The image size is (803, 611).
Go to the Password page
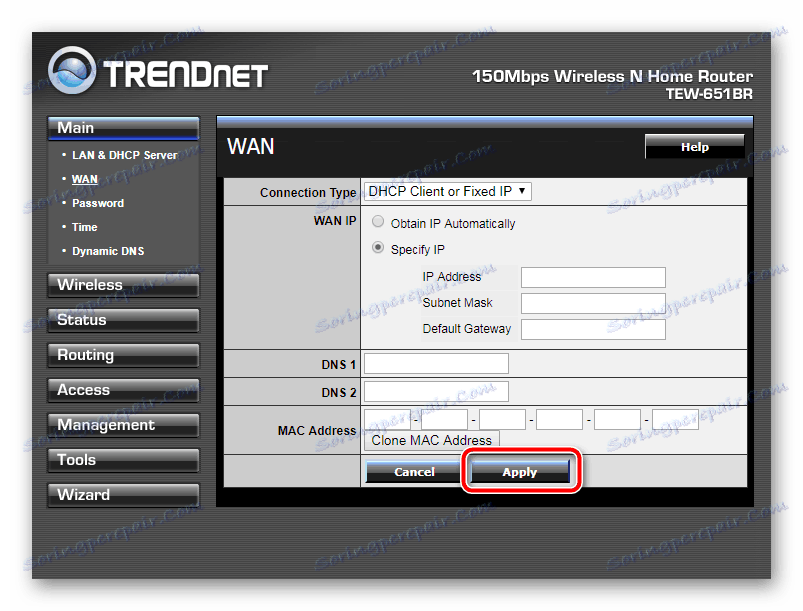(98, 203)
